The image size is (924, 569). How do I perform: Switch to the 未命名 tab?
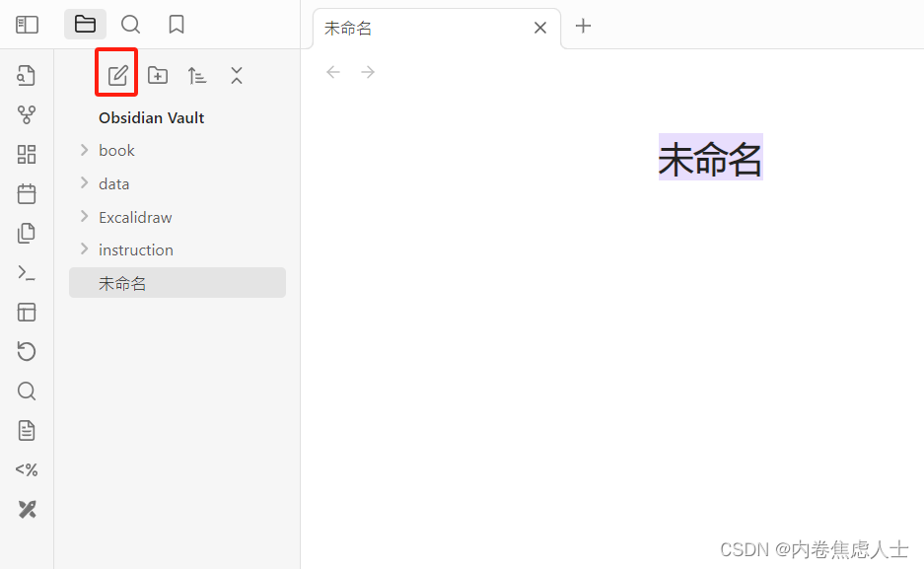[x=347, y=28]
